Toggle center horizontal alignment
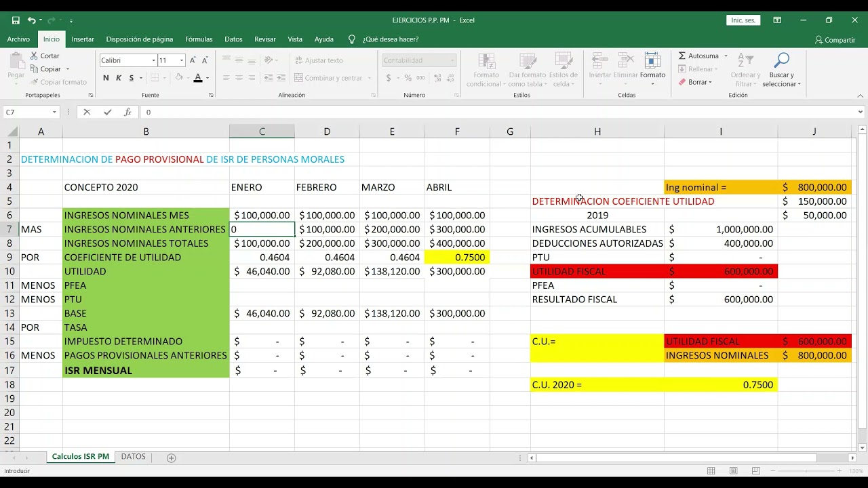The image size is (868, 488). [x=239, y=78]
